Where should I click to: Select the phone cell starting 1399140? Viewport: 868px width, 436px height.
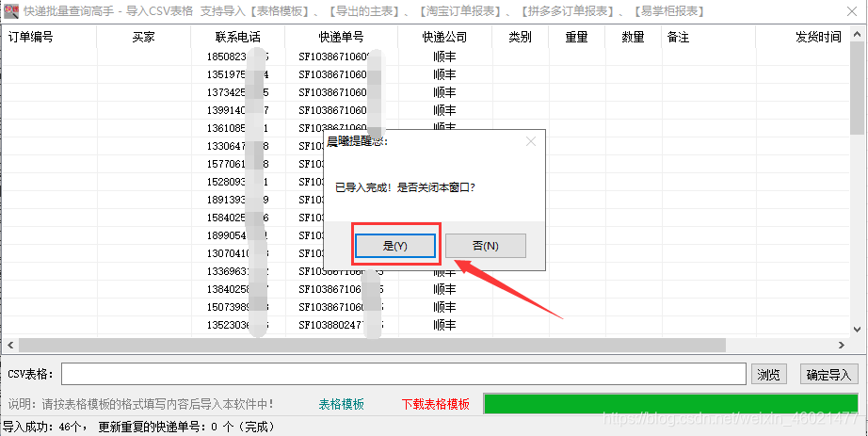pos(238,109)
